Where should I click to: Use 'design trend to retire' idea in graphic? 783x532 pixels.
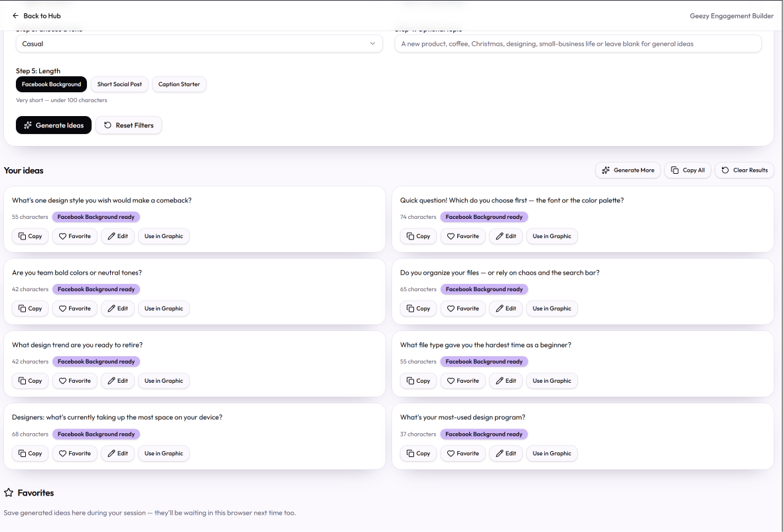coord(164,381)
